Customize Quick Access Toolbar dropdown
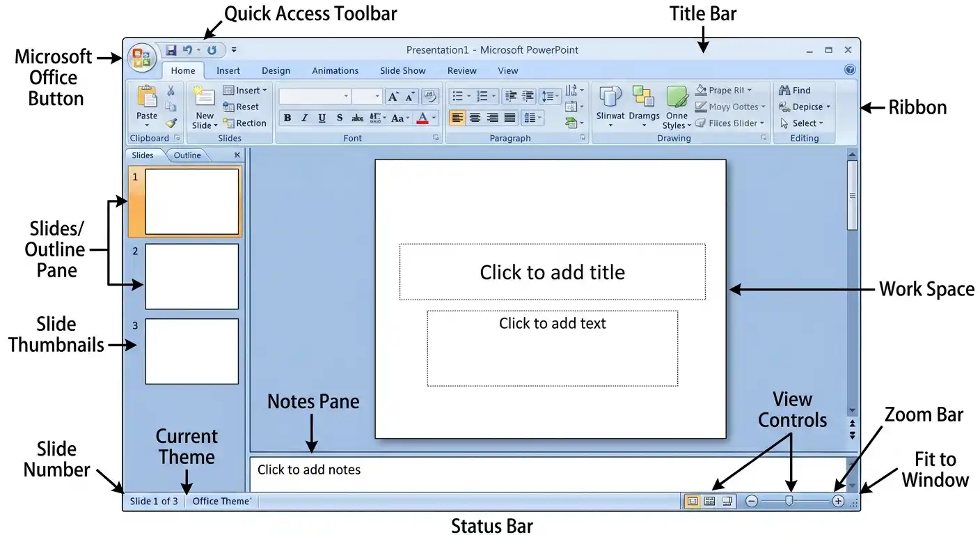This screenshot has height=535, width=980. point(234,50)
